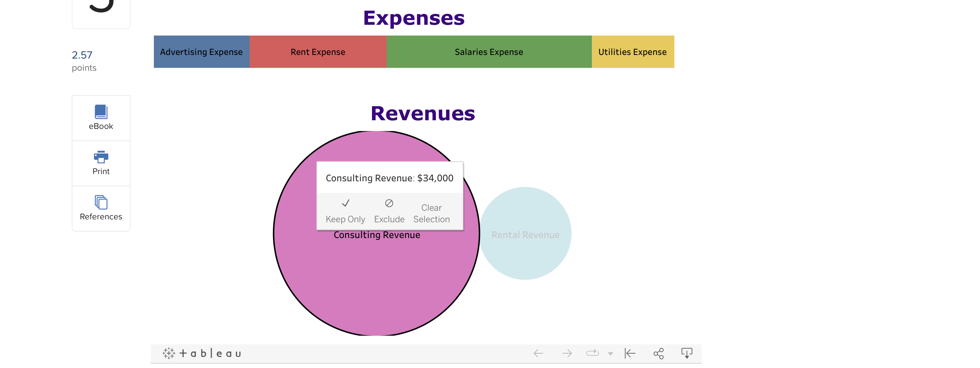Image resolution: width=980 pixels, height=368 pixels.
Task: Select the Rental Revenue bubble
Action: click(x=525, y=233)
